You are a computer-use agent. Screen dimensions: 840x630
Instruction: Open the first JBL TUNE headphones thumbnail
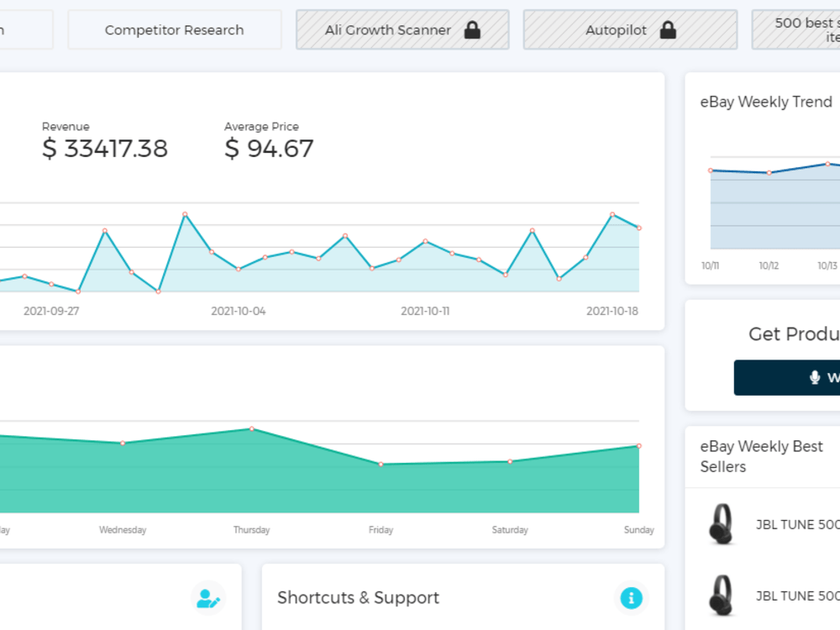tap(721, 523)
